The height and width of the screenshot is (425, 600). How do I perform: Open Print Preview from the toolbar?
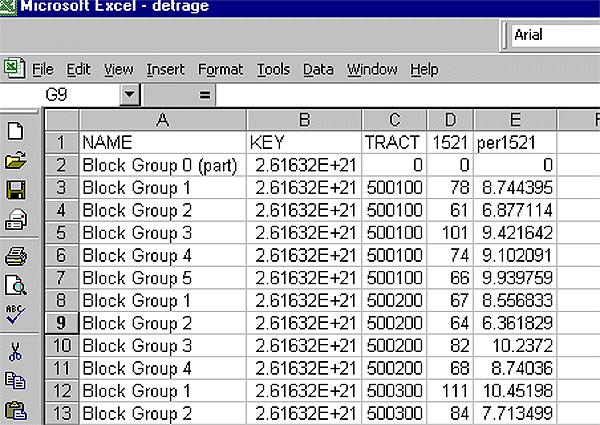click(15, 285)
